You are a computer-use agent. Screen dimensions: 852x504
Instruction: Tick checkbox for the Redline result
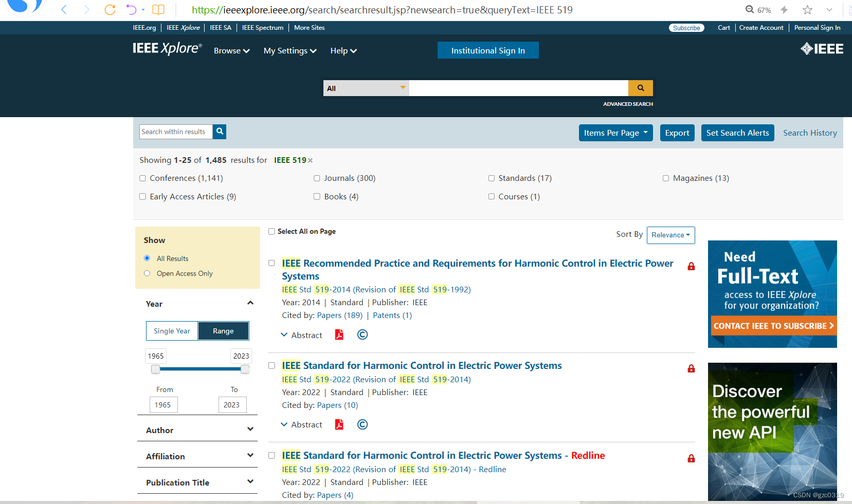point(271,455)
